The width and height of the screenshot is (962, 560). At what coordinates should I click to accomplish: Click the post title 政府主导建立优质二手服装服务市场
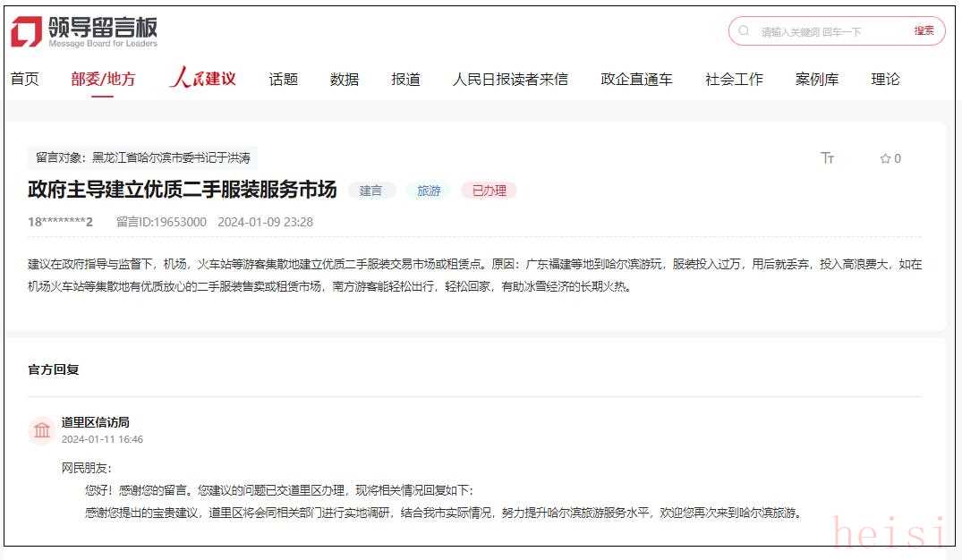[x=183, y=190]
